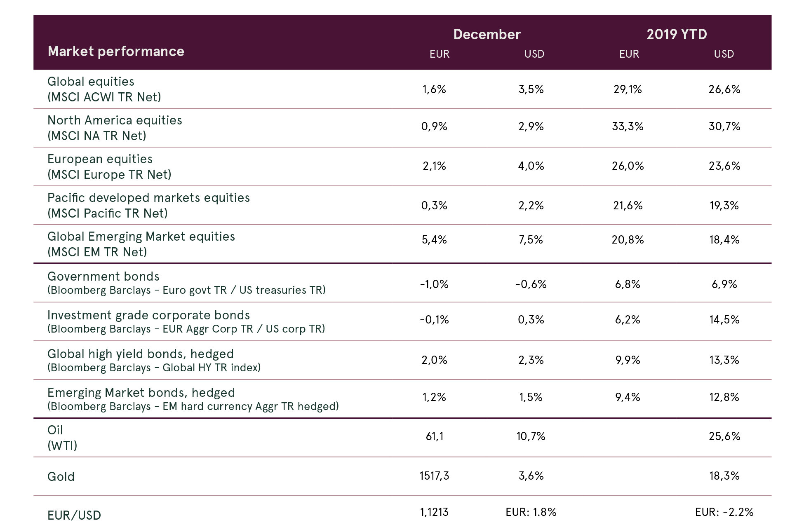Click European equities YTD USD value 23,6%
Screen dimensions: 804x532
click(724, 166)
